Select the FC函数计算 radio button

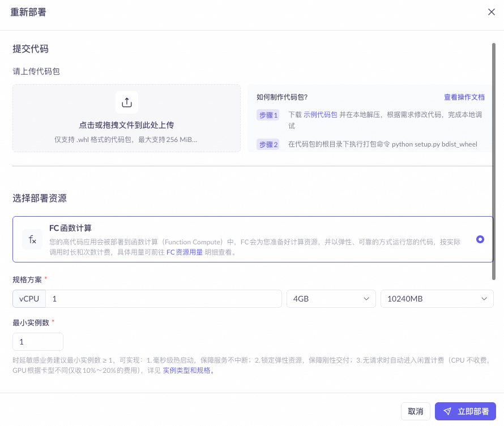480,239
